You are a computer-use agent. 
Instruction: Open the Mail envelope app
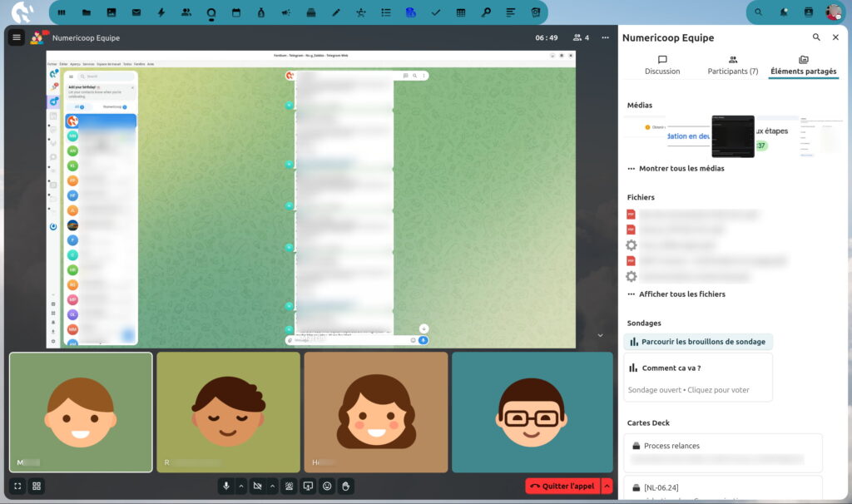[136, 12]
